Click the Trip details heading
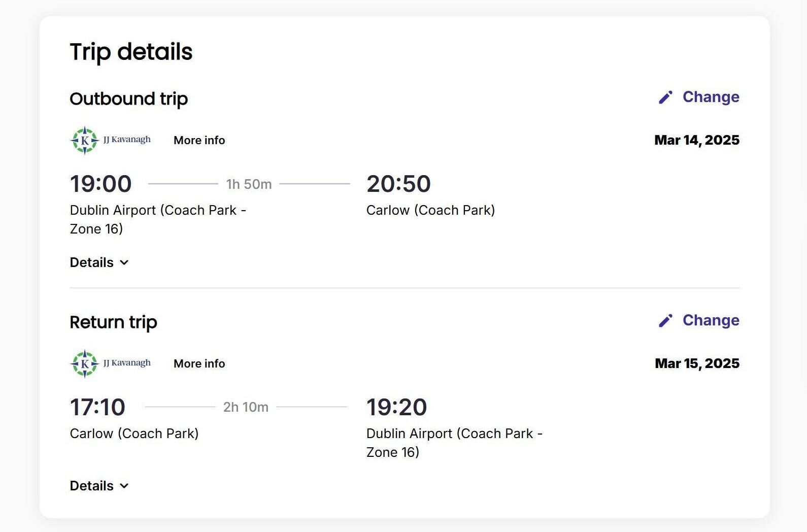Screen dimensions: 807x532 click(131, 52)
